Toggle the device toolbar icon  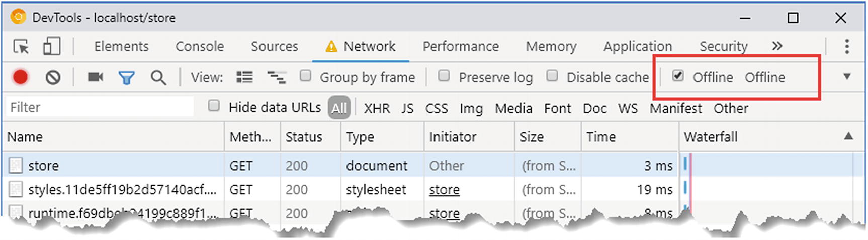(x=51, y=47)
